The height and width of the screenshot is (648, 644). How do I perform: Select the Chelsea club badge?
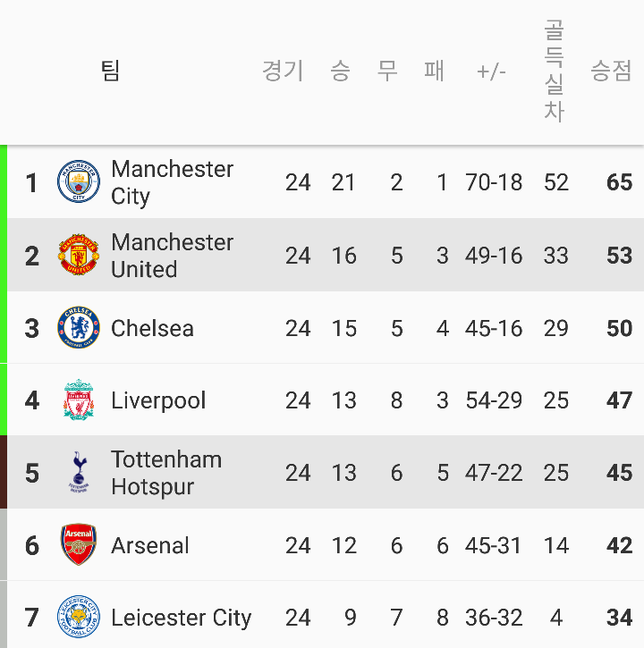pyautogui.click(x=79, y=327)
